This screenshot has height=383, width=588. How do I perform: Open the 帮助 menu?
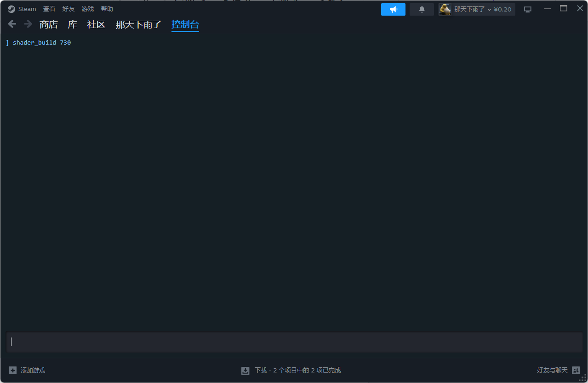click(107, 9)
